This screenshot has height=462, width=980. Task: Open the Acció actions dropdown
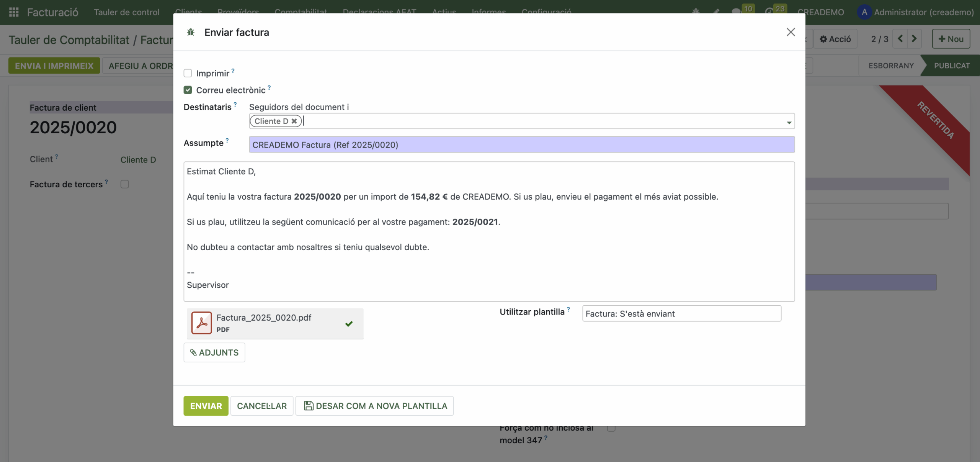(x=835, y=39)
